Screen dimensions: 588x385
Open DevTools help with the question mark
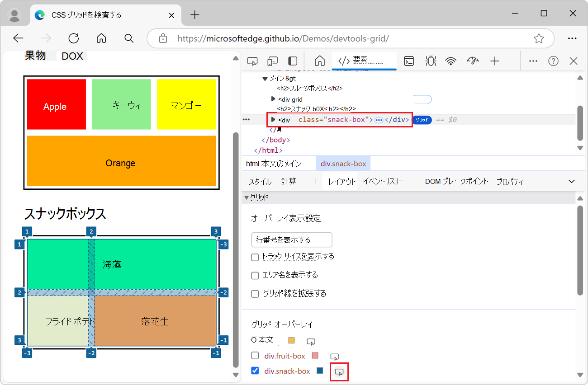click(x=553, y=60)
